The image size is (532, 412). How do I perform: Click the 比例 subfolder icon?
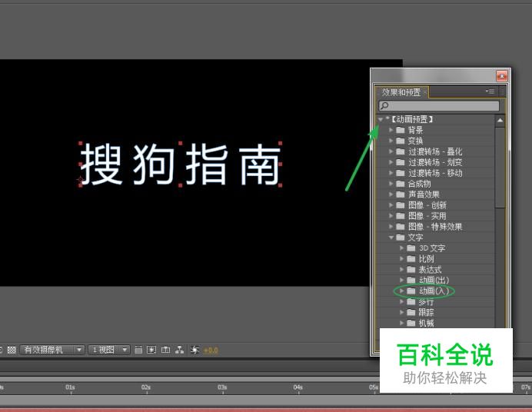pyautogui.click(x=411, y=259)
